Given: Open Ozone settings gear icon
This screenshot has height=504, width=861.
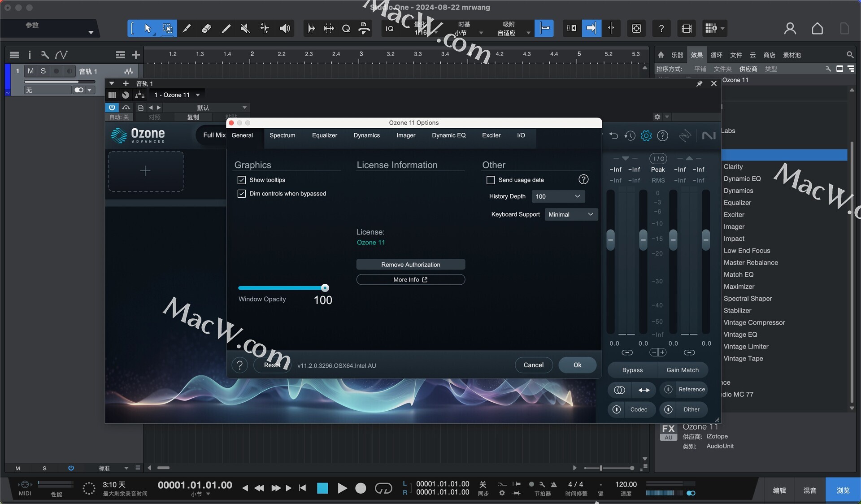Looking at the screenshot, I should pyautogui.click(x=646, y=135).
